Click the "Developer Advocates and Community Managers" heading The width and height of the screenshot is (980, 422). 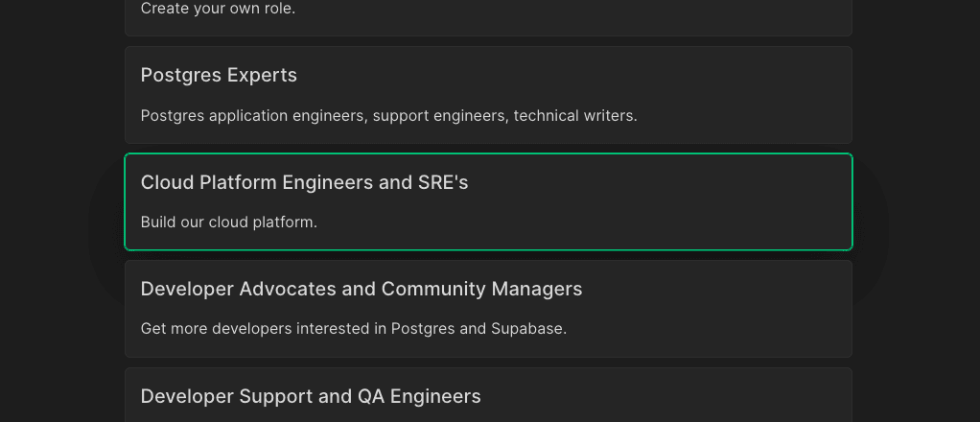(361, 289)
